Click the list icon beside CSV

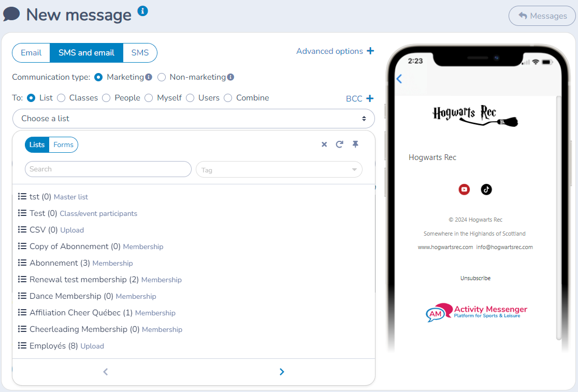tap(22, 229)
